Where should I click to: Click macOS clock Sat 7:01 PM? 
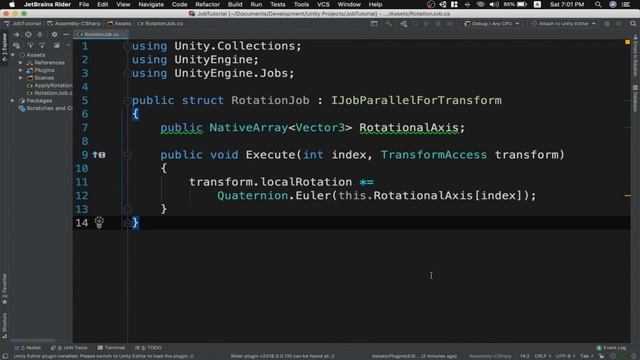click(x=567, y=4)
